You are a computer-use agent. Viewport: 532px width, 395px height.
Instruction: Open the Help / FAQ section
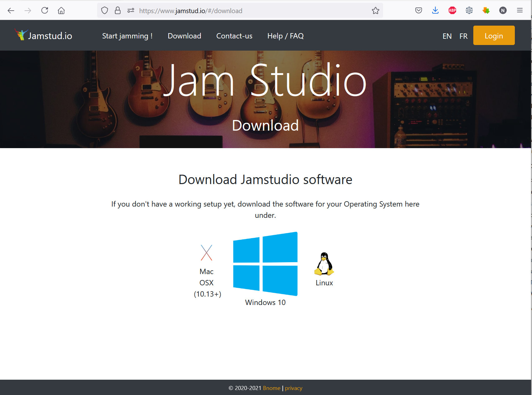click(285, 36)
